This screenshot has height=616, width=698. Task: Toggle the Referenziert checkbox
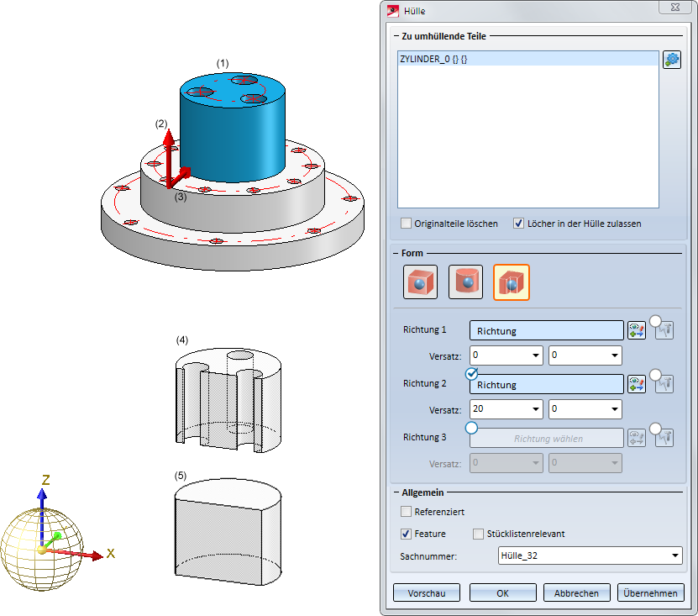[x=407, y=511]
